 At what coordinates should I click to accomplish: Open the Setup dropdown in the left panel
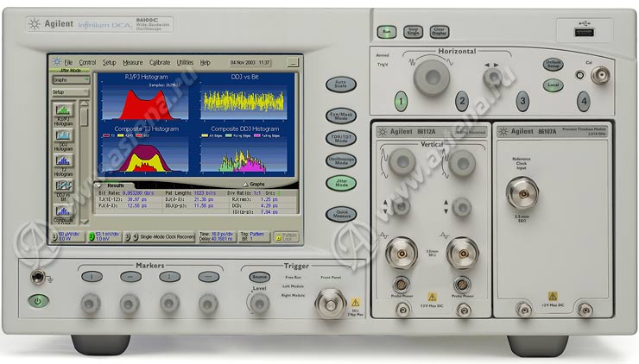pyautogui.click(x=71, y=92)
